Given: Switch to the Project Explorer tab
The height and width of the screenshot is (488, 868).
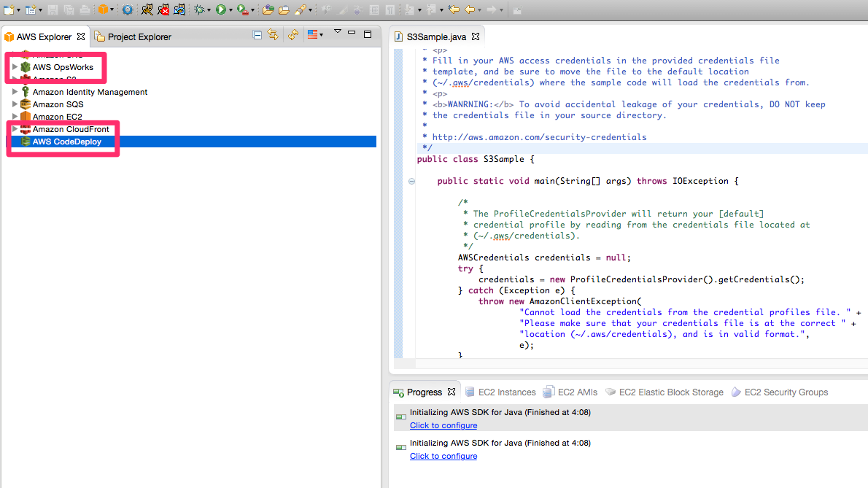Looking at the screenshot, I should [x=139, y=36].
